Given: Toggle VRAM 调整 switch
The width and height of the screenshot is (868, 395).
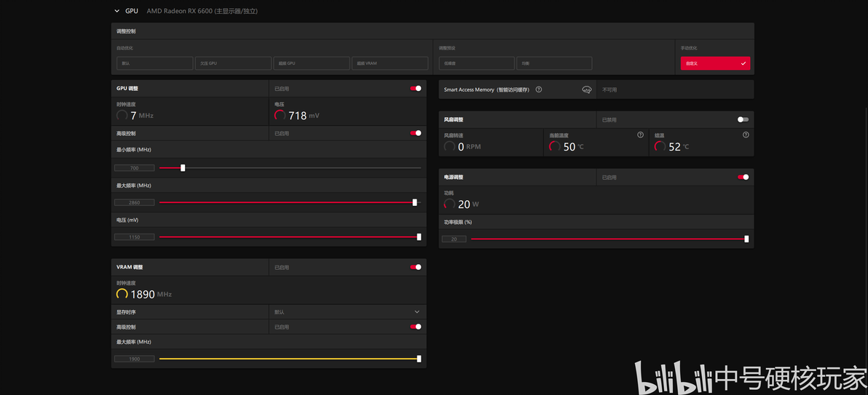Looking at the screenshot, I should (416, 267).
